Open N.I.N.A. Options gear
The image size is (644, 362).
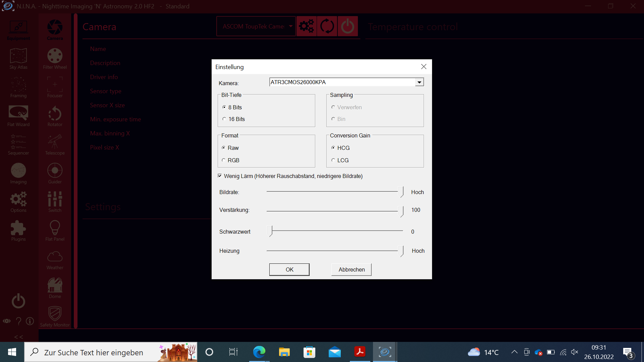pyautogui.click(x=18, y=202)
